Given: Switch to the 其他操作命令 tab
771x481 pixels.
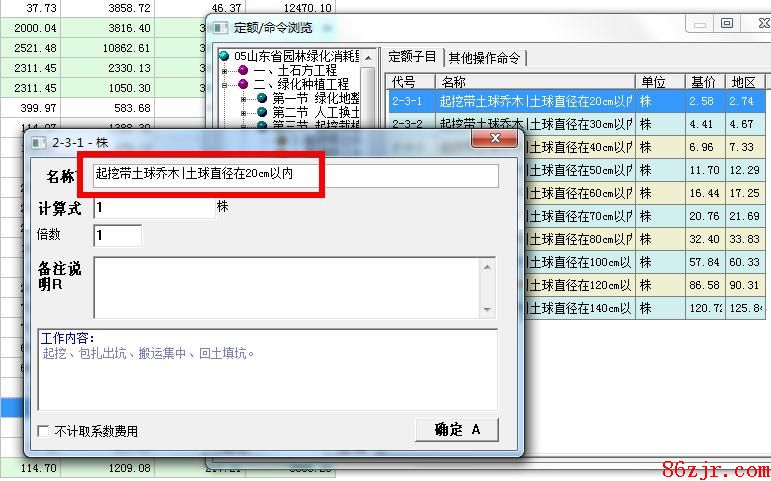Looking at the screenshot, I should point(484,58).
